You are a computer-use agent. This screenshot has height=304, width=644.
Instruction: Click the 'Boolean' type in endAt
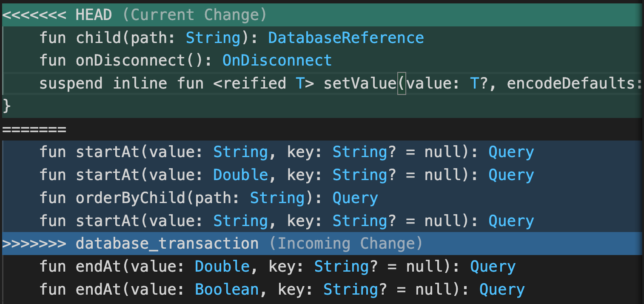coord(227,290)
